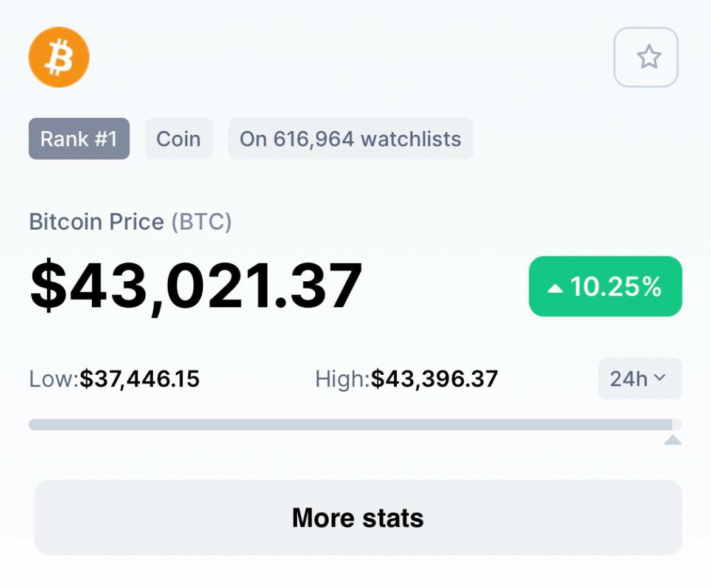Click the chevron next to 24h
This screenshot has height=588, width=711.
click(x=660, y=377)
